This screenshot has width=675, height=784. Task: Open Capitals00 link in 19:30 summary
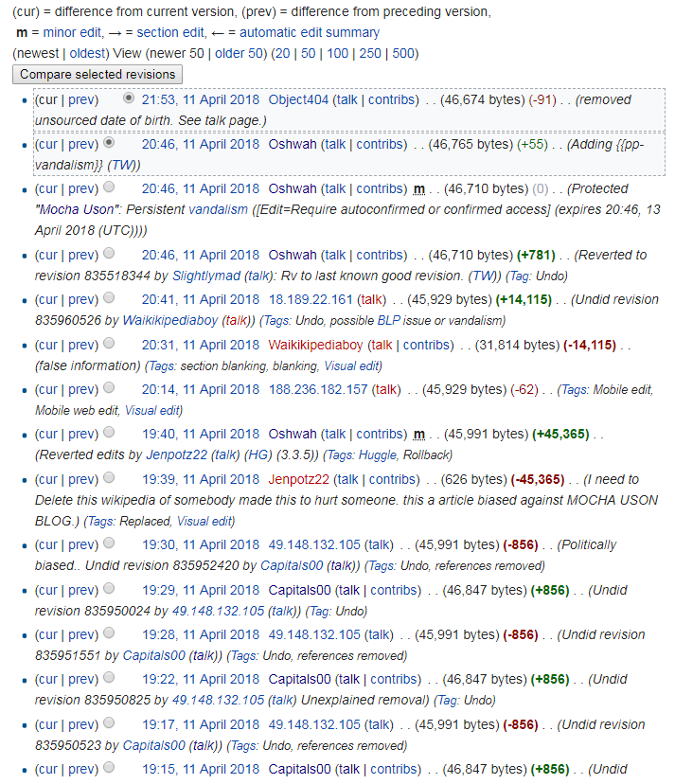click(x=292, y=566)
